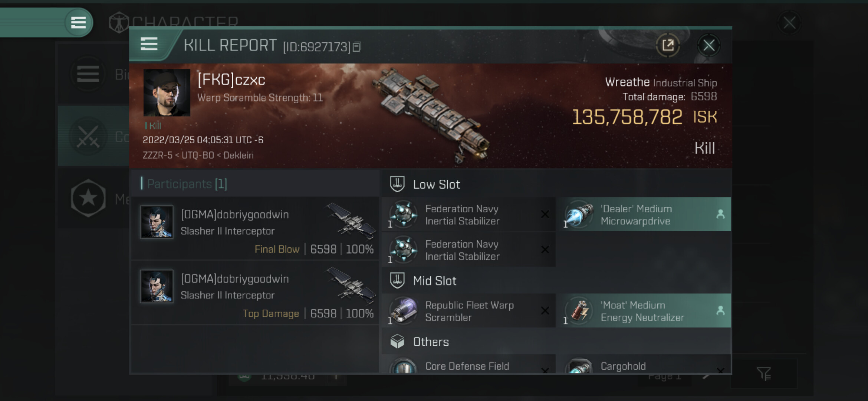Image resolution: width=868 pixels, height=401 pixels.
Task: Close the kill report window
Action: click(x=708, y=46)
